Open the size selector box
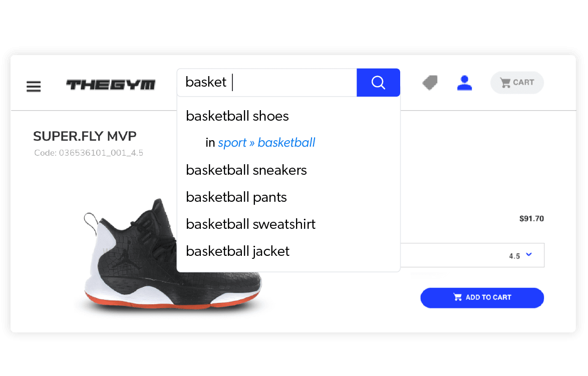588x376 pixels. pos(472,255)
